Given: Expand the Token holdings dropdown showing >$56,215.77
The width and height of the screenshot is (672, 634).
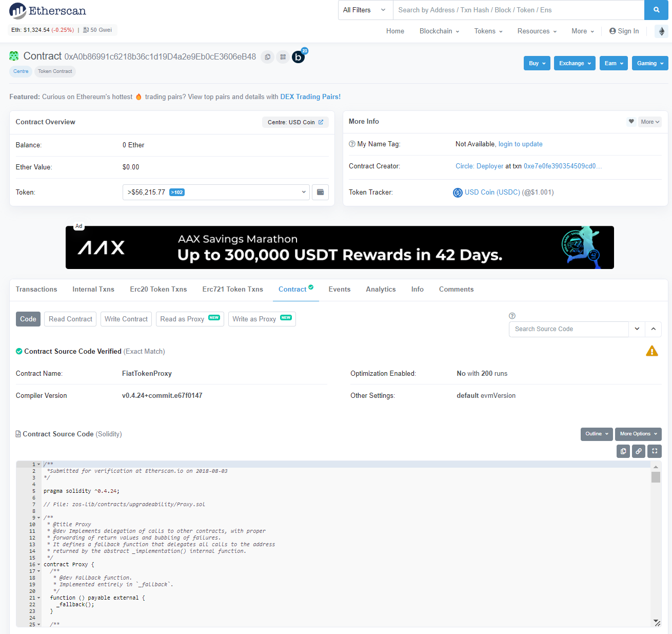Looking at the screenshot, I should tap(216, 192).
